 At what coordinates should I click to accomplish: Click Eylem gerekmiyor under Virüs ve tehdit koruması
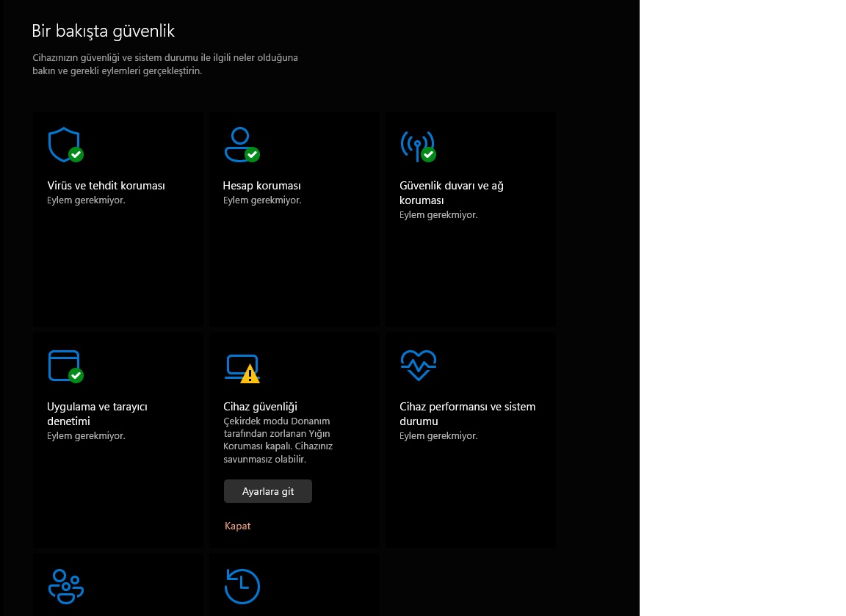click(x=86, y=200)
